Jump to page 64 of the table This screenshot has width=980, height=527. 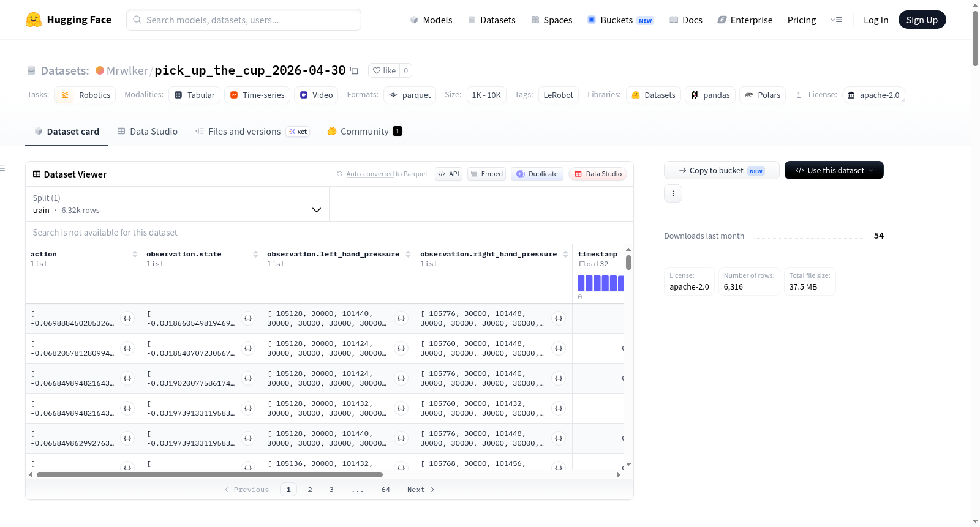point(386,490)
